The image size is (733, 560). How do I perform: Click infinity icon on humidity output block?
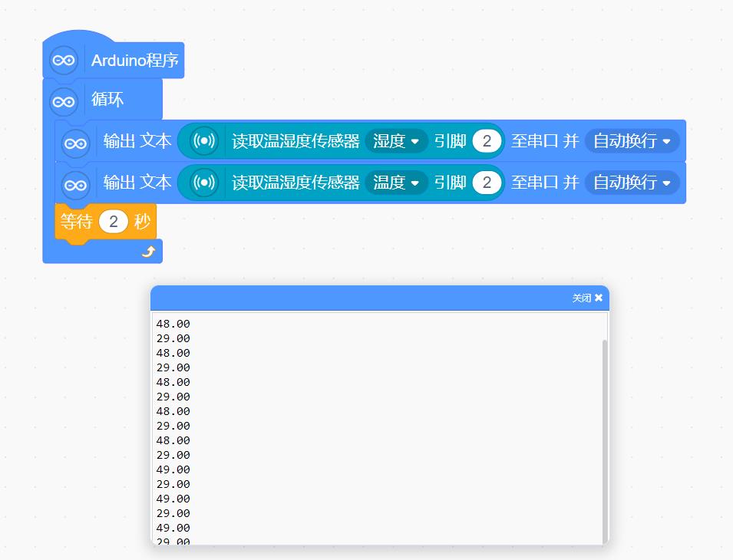[75, 143]
